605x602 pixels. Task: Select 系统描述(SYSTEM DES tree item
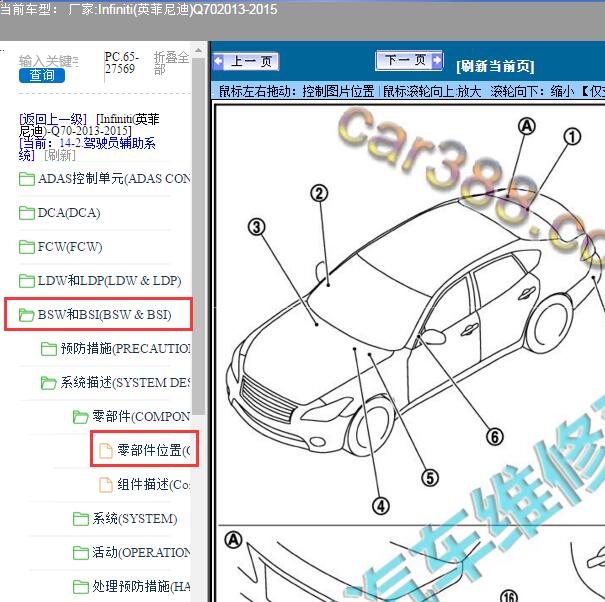[x=125, y=382]
